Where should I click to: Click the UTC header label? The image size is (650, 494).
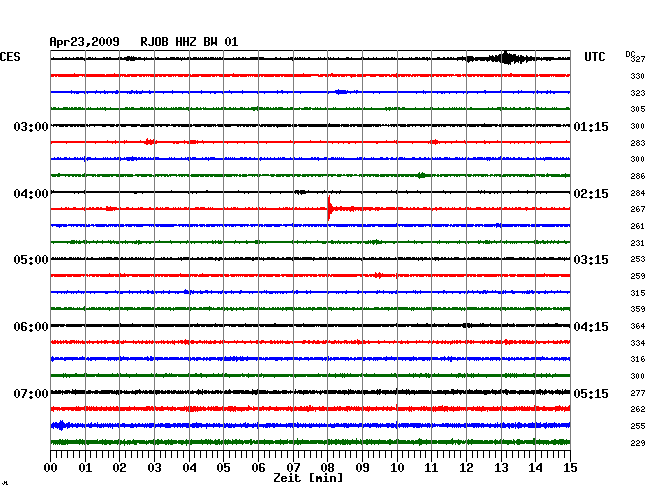point(594,57)
